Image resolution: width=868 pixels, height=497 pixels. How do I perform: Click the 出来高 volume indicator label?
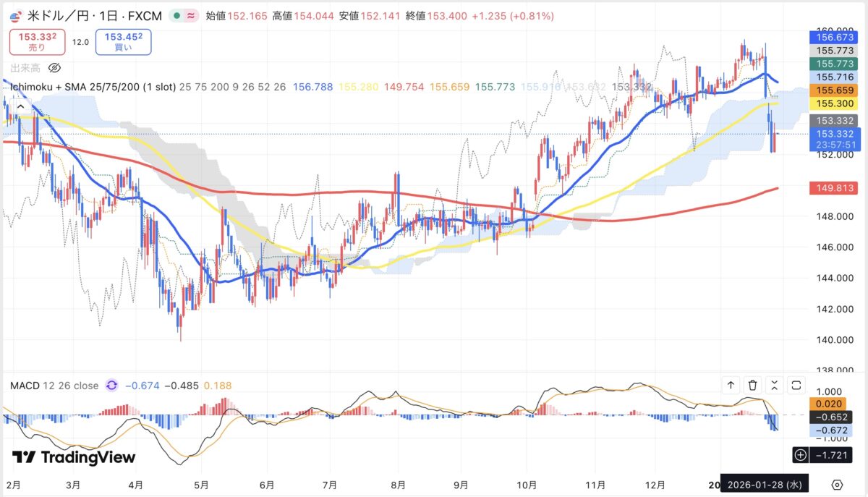point(25,68)
